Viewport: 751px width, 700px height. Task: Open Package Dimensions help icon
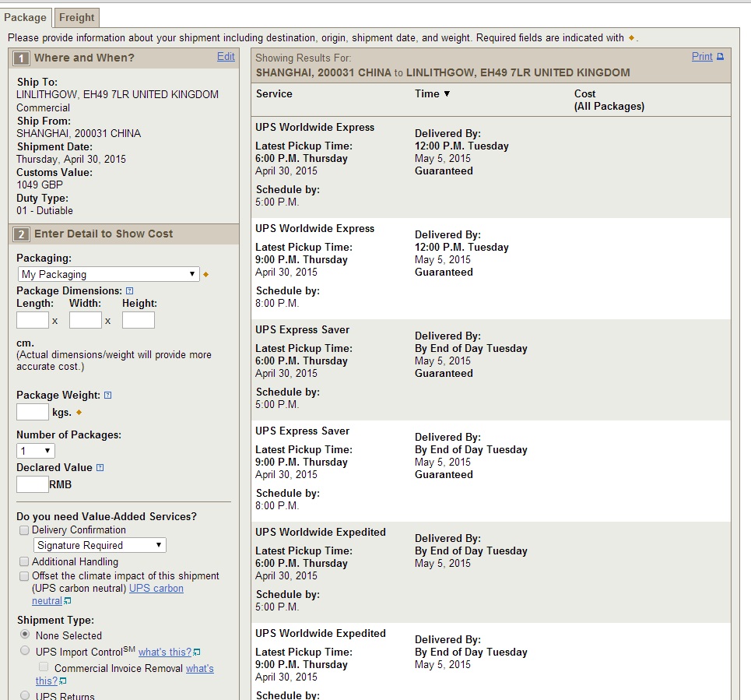click(129, 291)
